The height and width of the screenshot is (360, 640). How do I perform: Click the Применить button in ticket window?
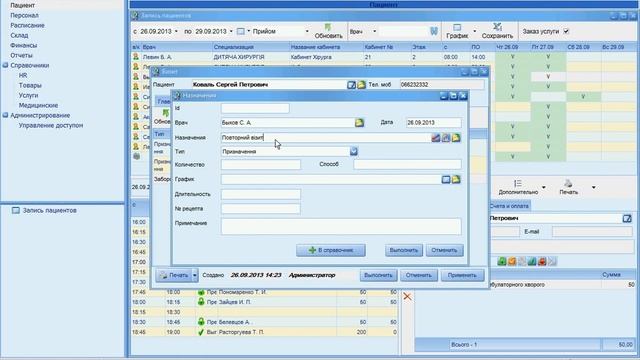pos(462,275)
